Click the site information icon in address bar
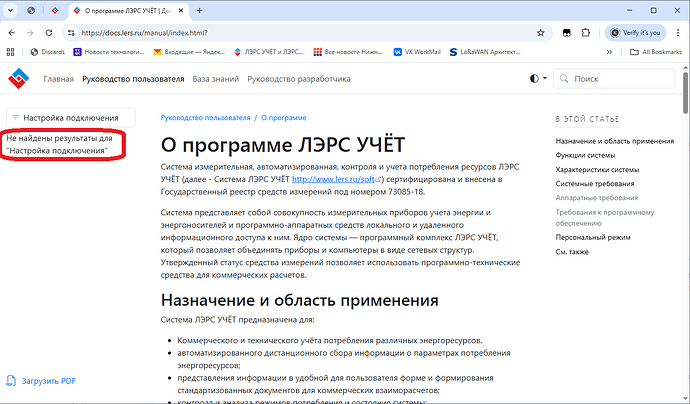Viewport: 690px width, 404px height. (71, 33)
